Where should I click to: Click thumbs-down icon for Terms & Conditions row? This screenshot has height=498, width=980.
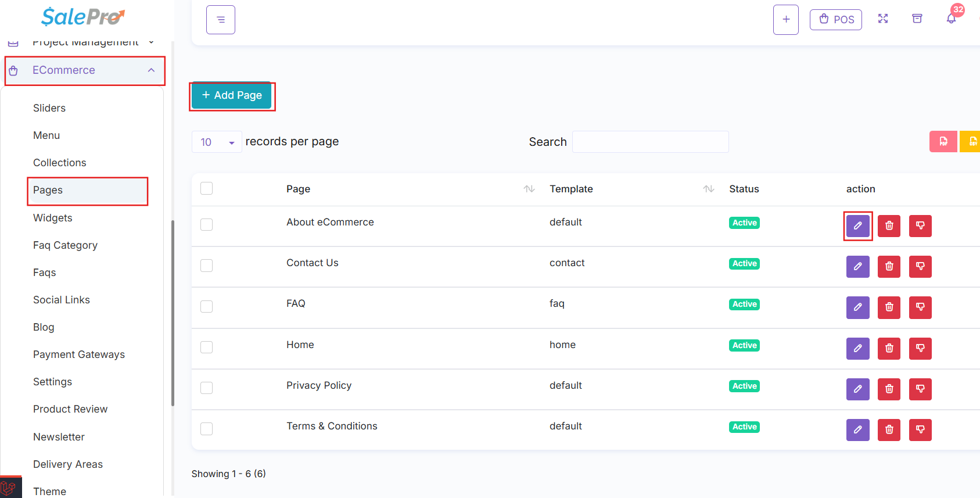pos(920,430)
